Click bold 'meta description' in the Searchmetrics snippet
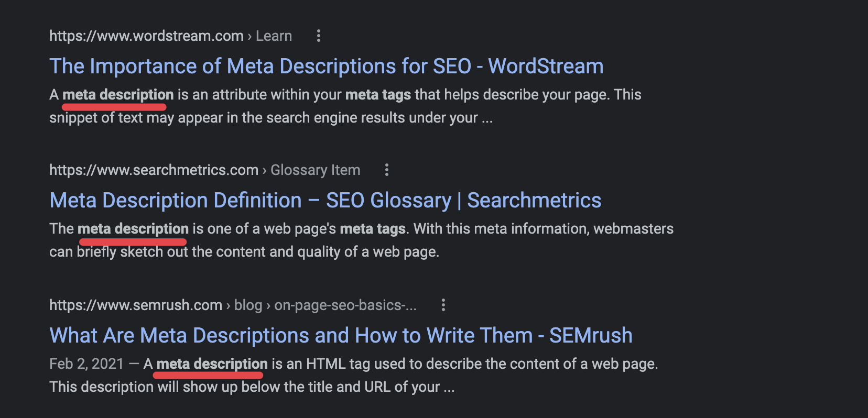The height and width of the screenshot is (418, 868). (x=133, y=228)
